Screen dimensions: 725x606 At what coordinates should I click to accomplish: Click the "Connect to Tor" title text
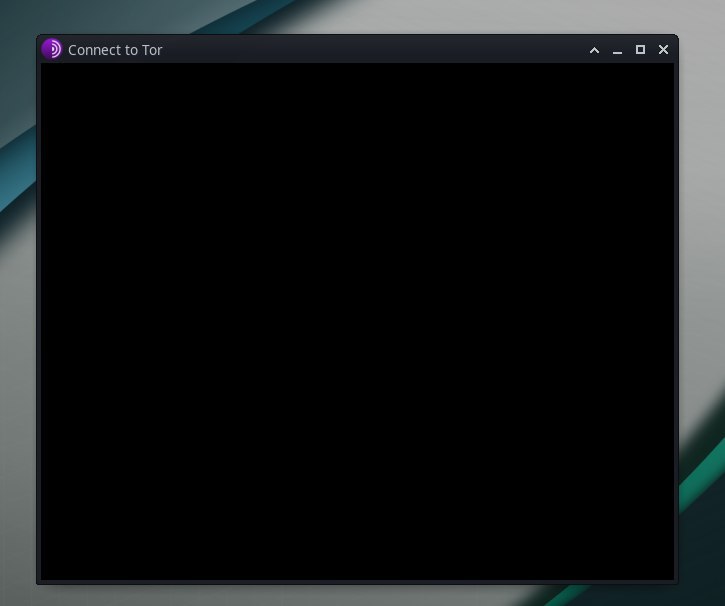[115, 50]
